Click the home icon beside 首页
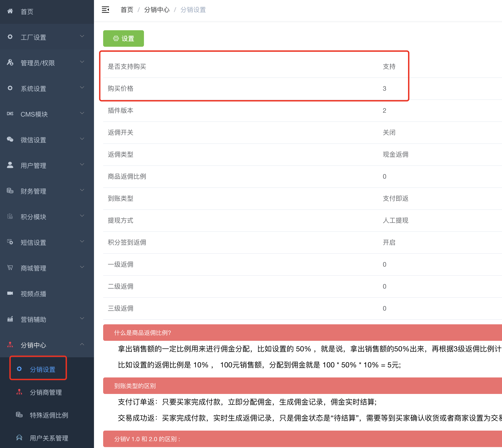The width and height of the screenshot is (502, 448). (x=10, y=11)
